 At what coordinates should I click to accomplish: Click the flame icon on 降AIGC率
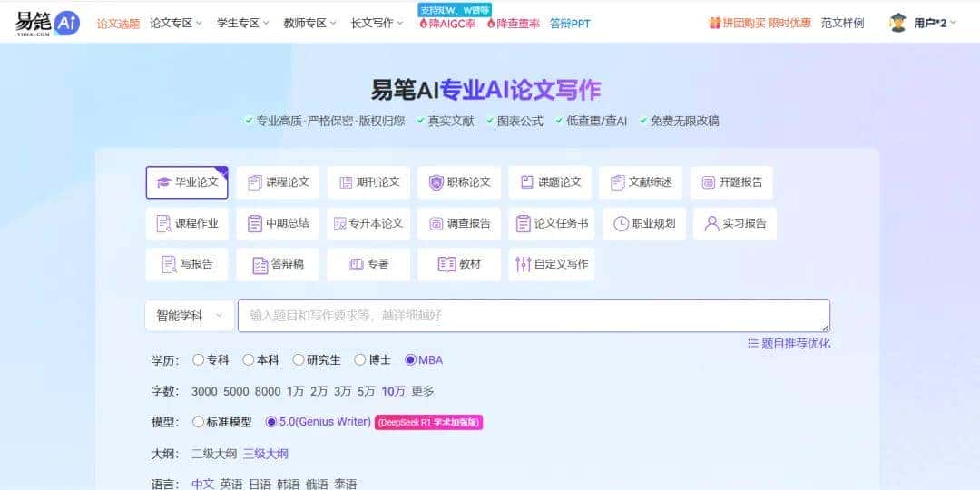coord(423,23)
